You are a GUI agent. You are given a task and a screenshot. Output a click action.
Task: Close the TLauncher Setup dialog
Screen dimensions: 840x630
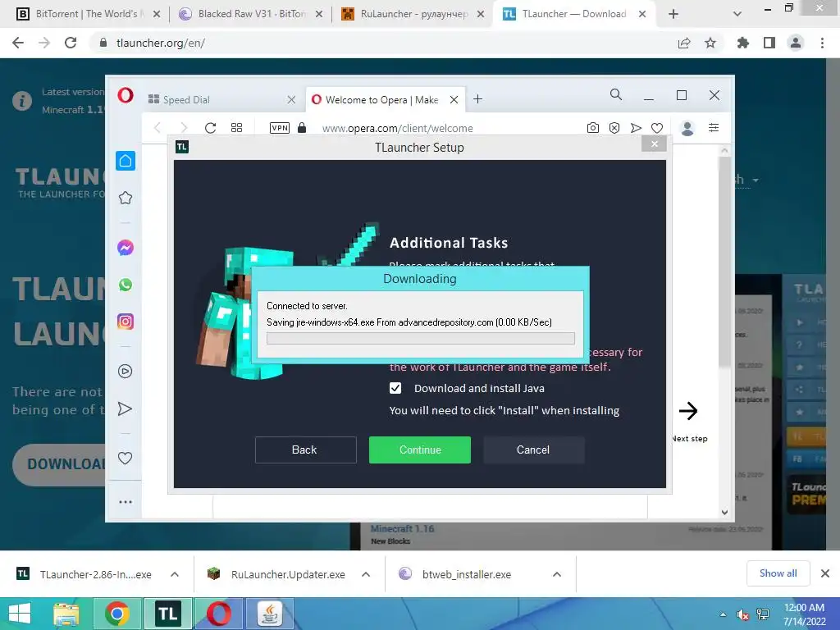(x=654, y=144)
